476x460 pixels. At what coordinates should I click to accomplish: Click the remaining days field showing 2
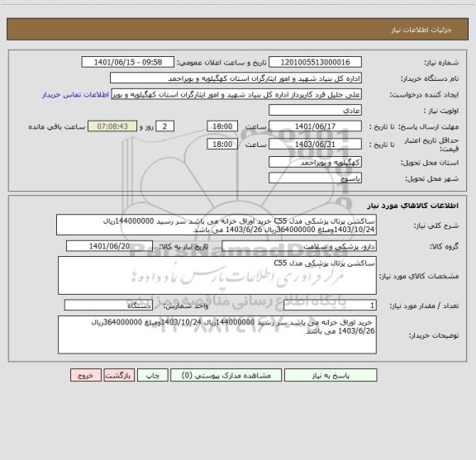[x=164, y=126]
